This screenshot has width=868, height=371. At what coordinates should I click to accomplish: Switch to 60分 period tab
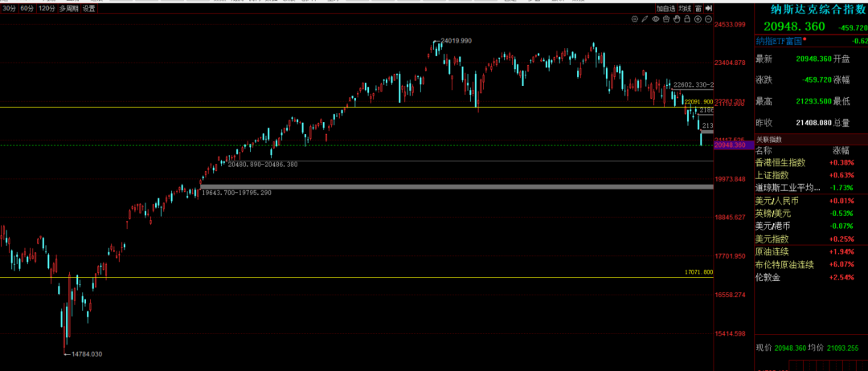tap(27, 8)
